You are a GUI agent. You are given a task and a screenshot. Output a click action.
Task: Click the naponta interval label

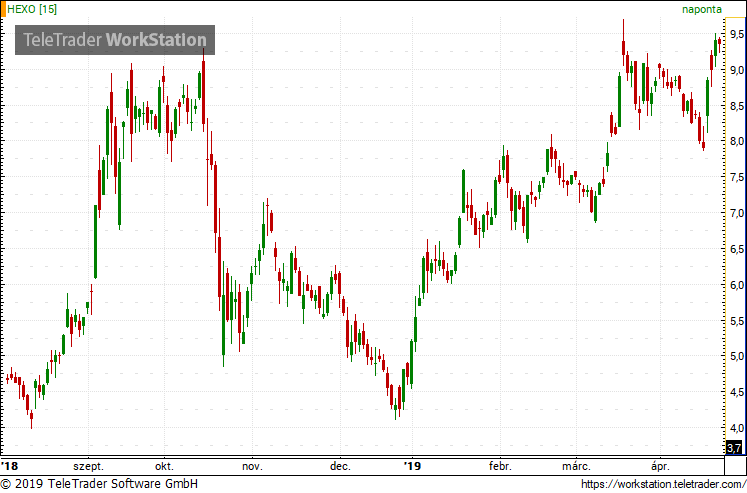click(x=702, y=10)
